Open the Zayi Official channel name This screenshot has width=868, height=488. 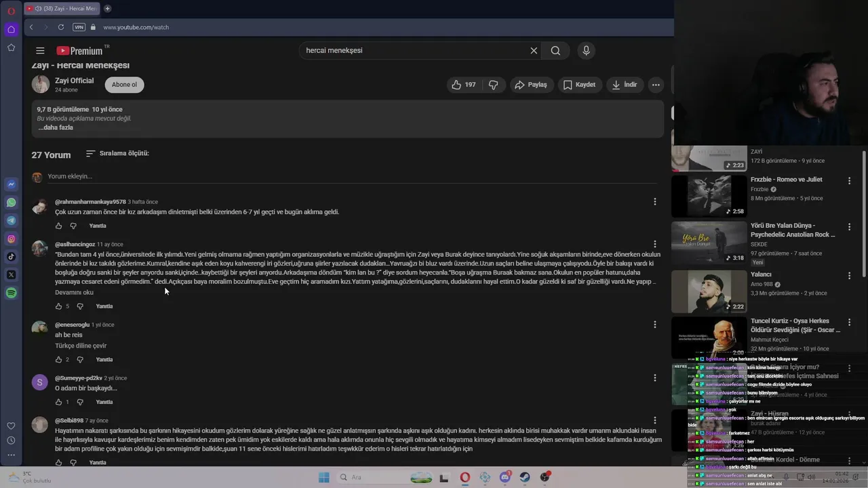tap(74, 81)
